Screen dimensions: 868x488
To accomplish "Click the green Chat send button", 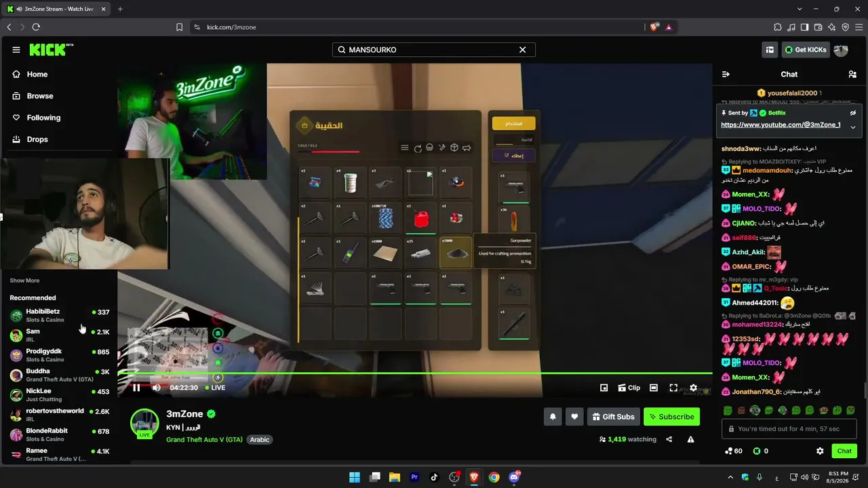I will (844, 451).
